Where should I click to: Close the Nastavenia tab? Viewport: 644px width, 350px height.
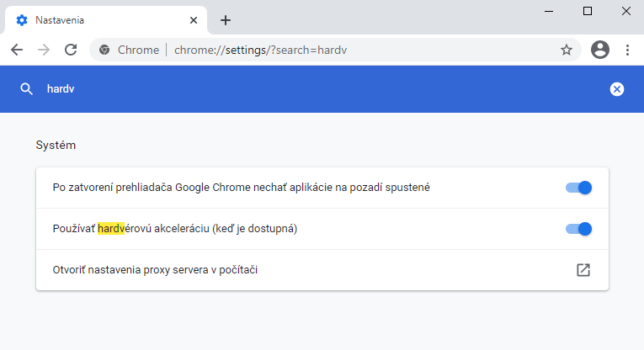194,20
